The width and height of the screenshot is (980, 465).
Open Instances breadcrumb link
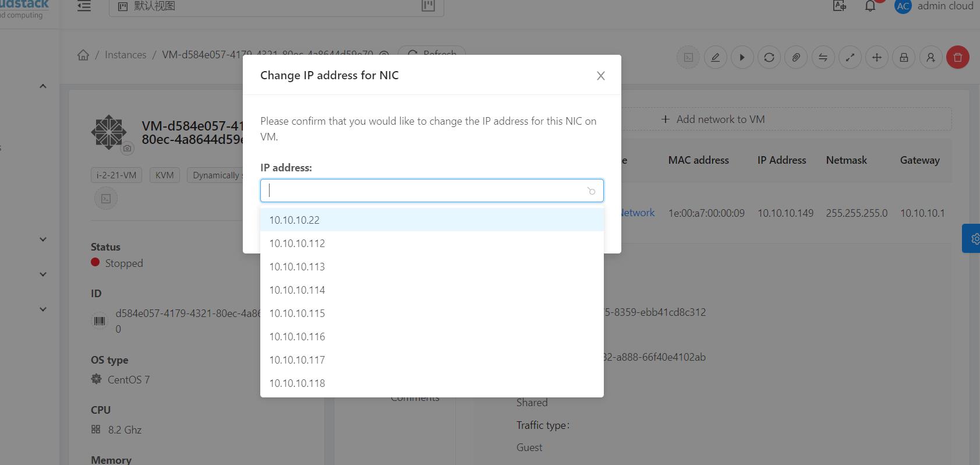(x=125, y=55)
